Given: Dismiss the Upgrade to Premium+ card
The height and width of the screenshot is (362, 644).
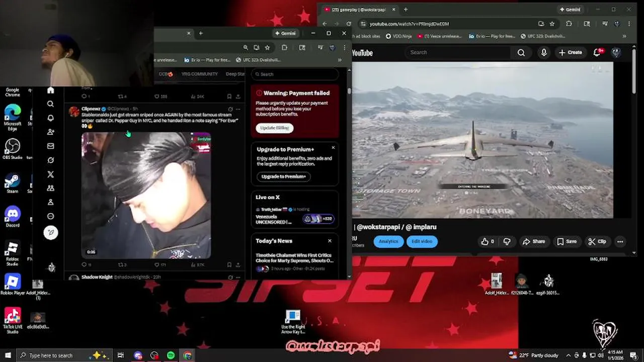Looking at the screenshot, I should pyautogui.click(x=333, y=148).
